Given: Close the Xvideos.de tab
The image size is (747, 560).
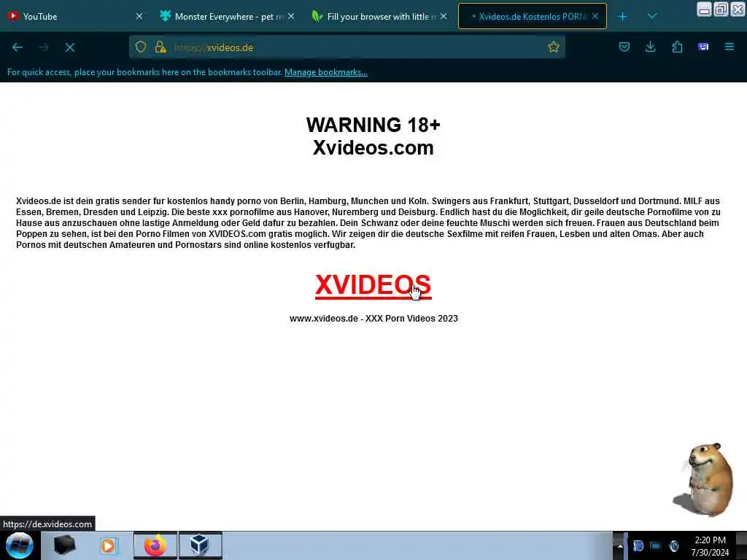Looking at the screenshot, I should 595,16.
